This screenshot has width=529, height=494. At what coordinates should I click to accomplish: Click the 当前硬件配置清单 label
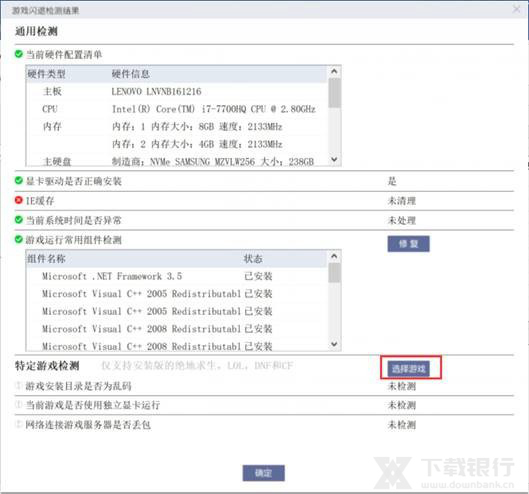pyautogui.click(x=64, y=54)
